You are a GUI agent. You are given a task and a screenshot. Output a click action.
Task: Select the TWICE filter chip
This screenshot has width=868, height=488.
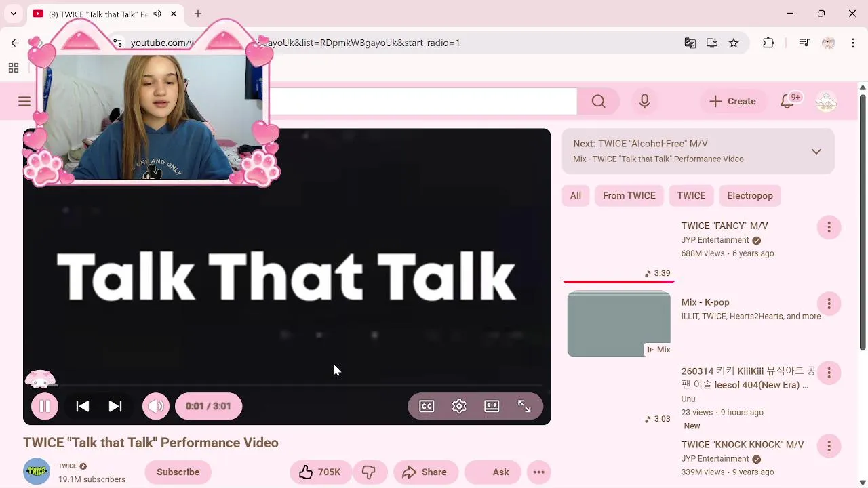coord(691,195)
